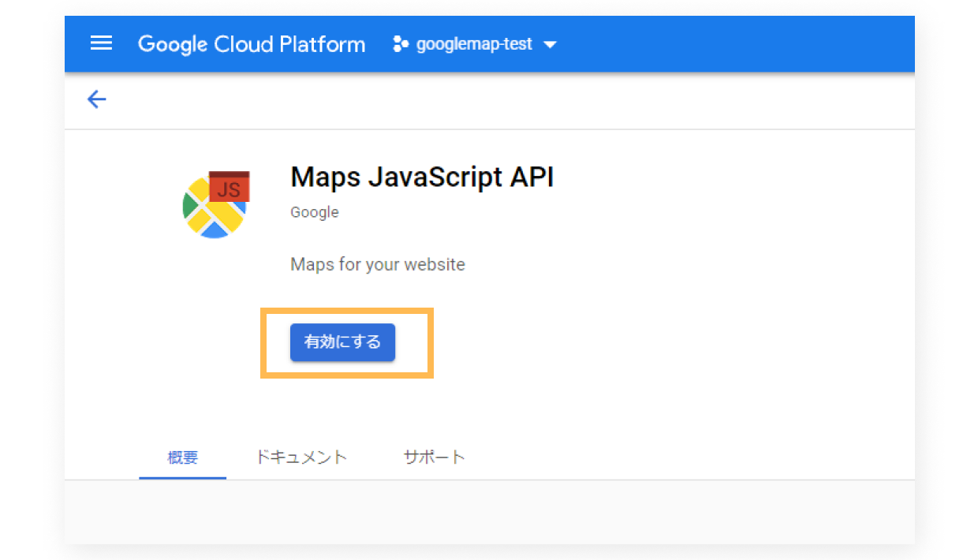Click the green segment of the map logo

point(189,206)
